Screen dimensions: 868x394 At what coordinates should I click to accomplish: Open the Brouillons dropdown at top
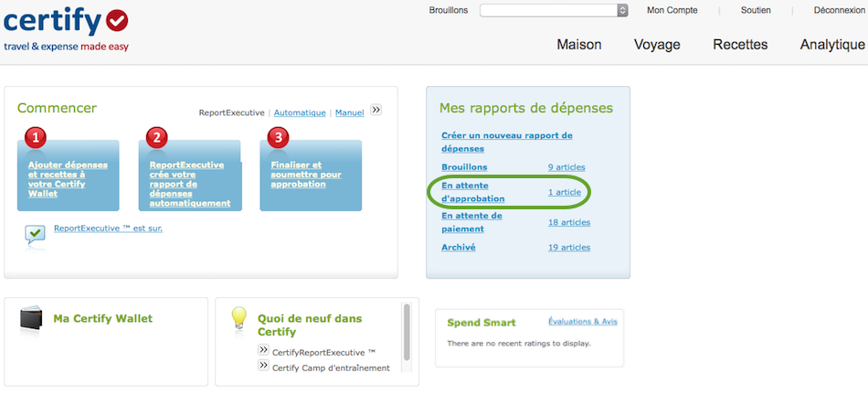pos(554,11)
